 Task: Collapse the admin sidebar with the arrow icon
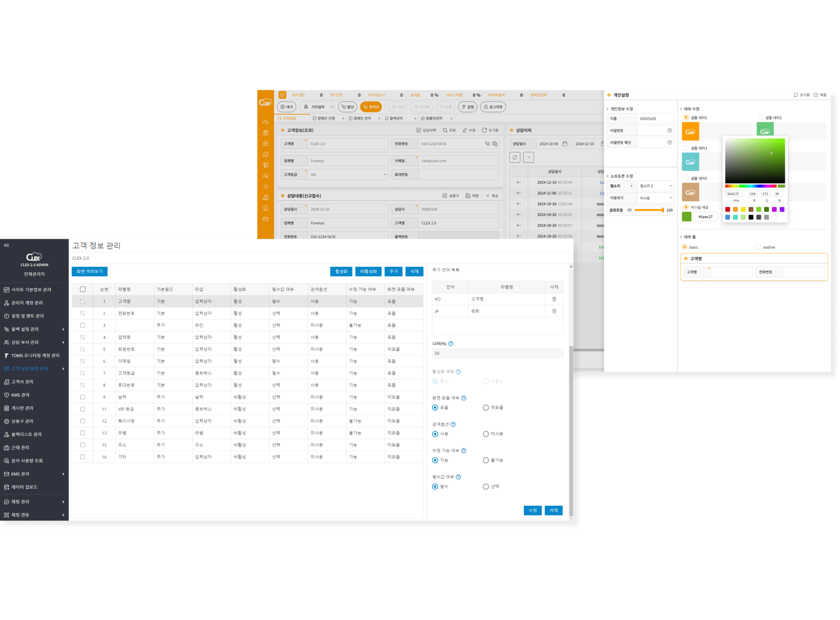6,245
